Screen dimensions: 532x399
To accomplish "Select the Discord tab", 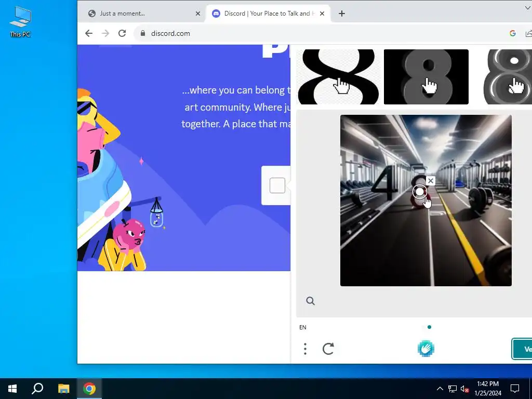I will tap(268, 14).
